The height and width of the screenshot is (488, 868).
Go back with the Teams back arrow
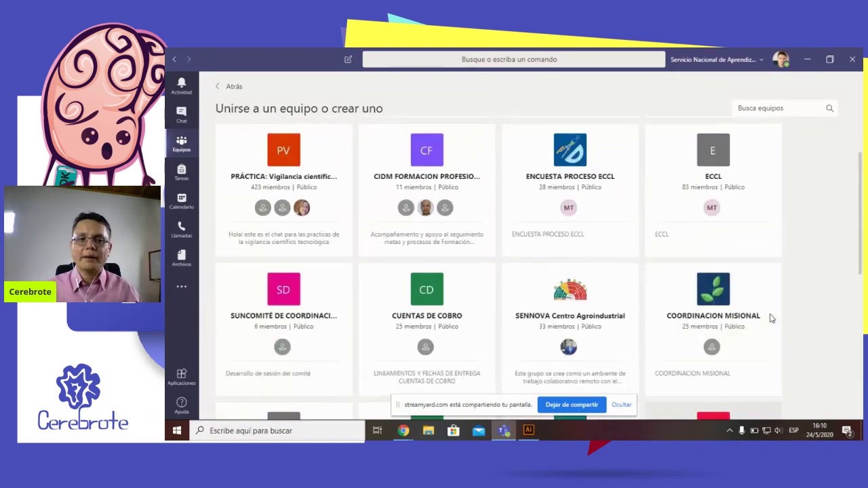pyautogui.click(x=174, y=60)
